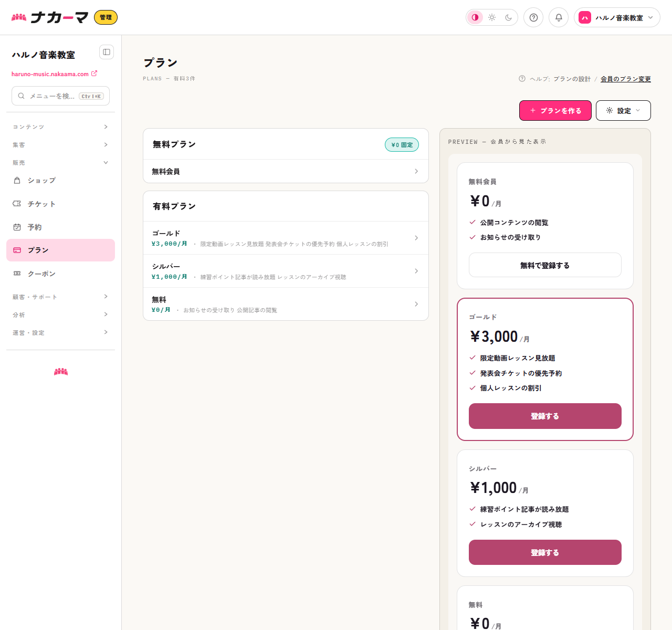
Task: Expand the 分析 sidebar section
Action: point(60,315)
